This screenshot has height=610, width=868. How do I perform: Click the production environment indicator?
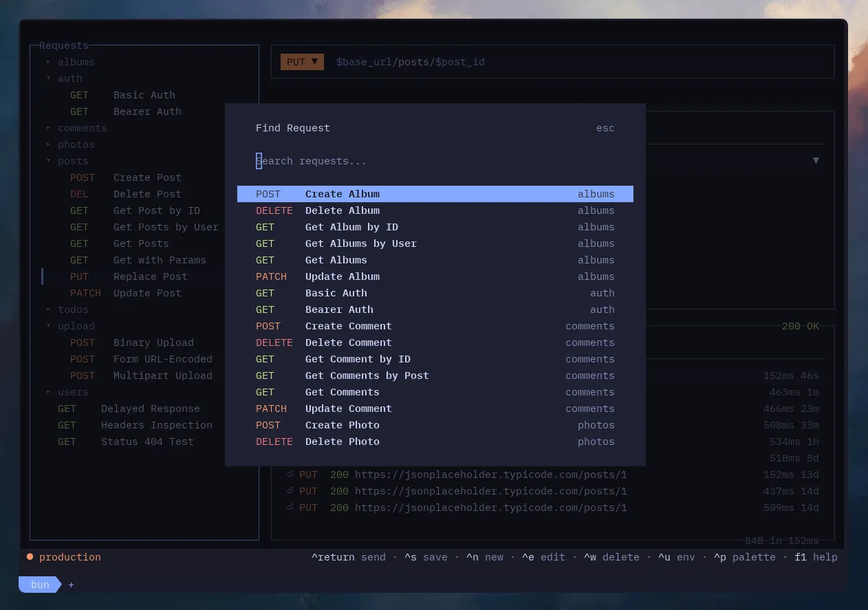pos(63,557)
